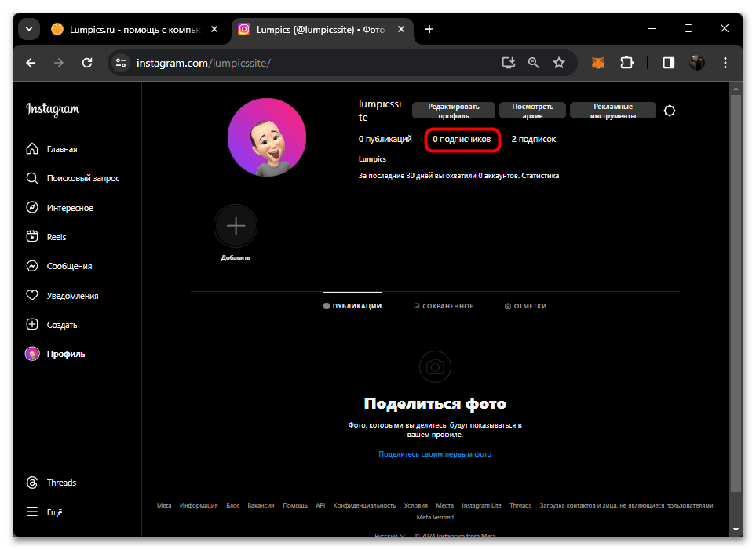Viewport: 756px width, 550px height.
Task: Open the Extensions puzzle icon
Action: (x=626, y=63)
